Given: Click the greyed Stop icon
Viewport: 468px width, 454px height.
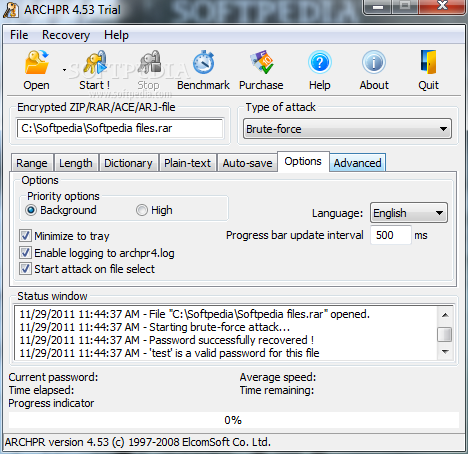Looking at the screenshot, I should [149, 62].
